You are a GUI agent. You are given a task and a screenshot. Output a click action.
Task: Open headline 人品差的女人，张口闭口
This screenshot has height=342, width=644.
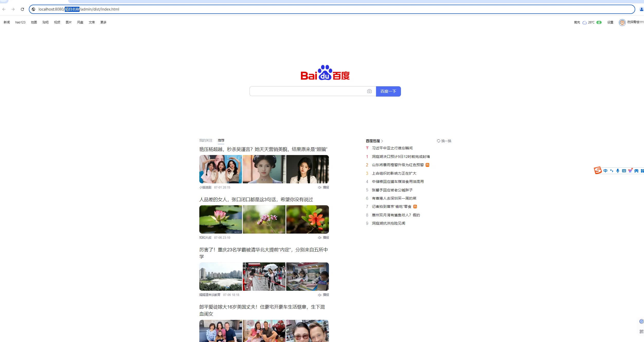[x=256, y=200]
